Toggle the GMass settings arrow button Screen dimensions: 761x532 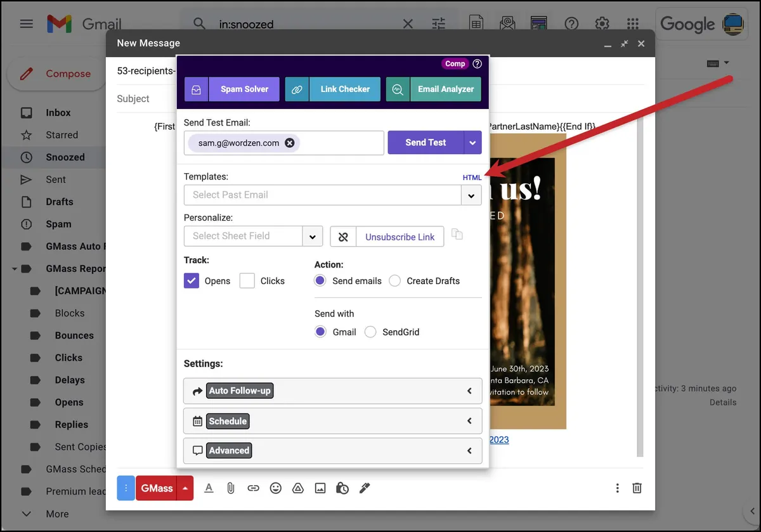pyautogui.click(x=185, y=488)
